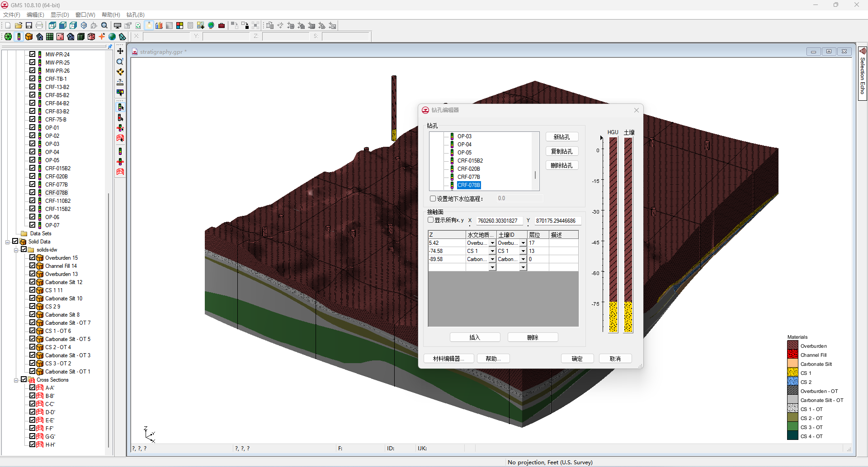Activate the Measure distance tool
The image size is (868, 467).
pyautogui.click(x=120, y=82)
